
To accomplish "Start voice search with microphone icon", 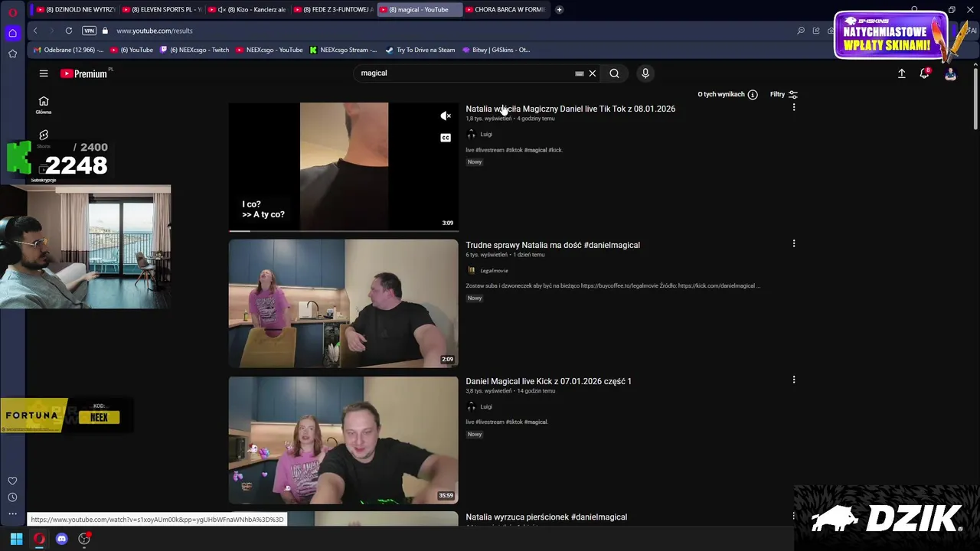I will (x=645, y=73).
